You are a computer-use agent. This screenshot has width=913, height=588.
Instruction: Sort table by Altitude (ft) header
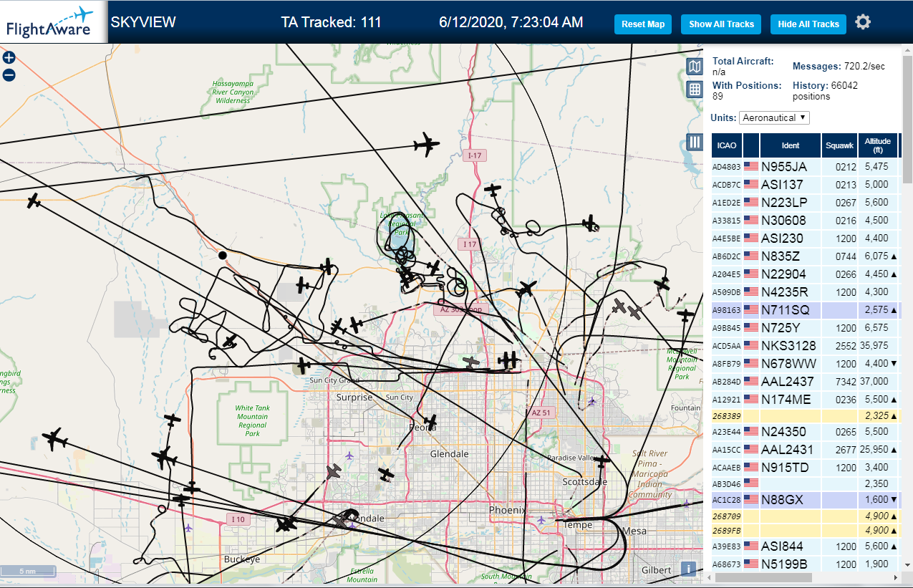tap(877, 145)
